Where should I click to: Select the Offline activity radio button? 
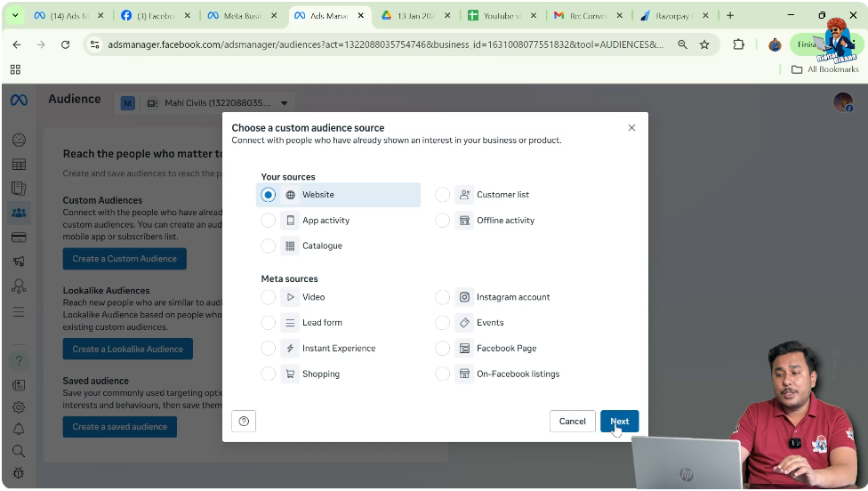coord(442,221)
